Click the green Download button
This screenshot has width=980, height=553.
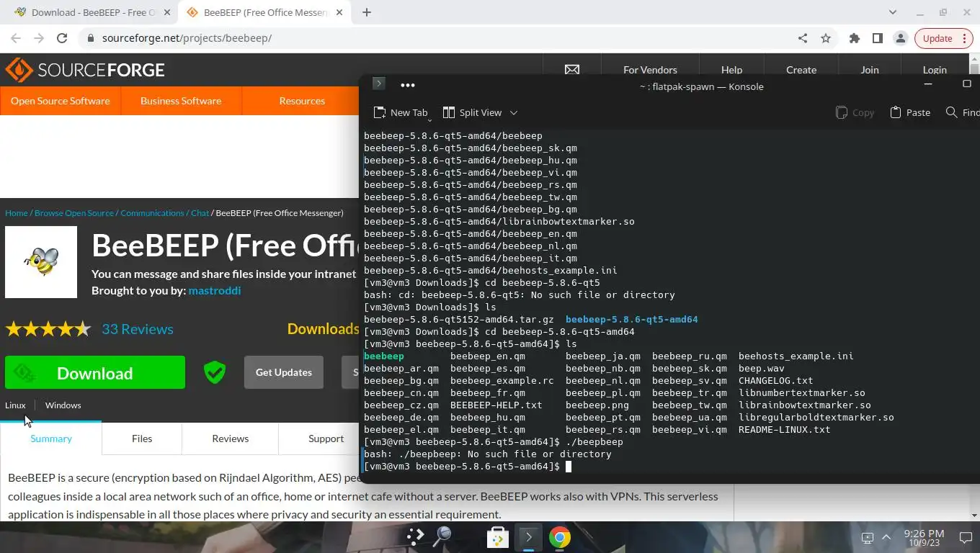95,373
